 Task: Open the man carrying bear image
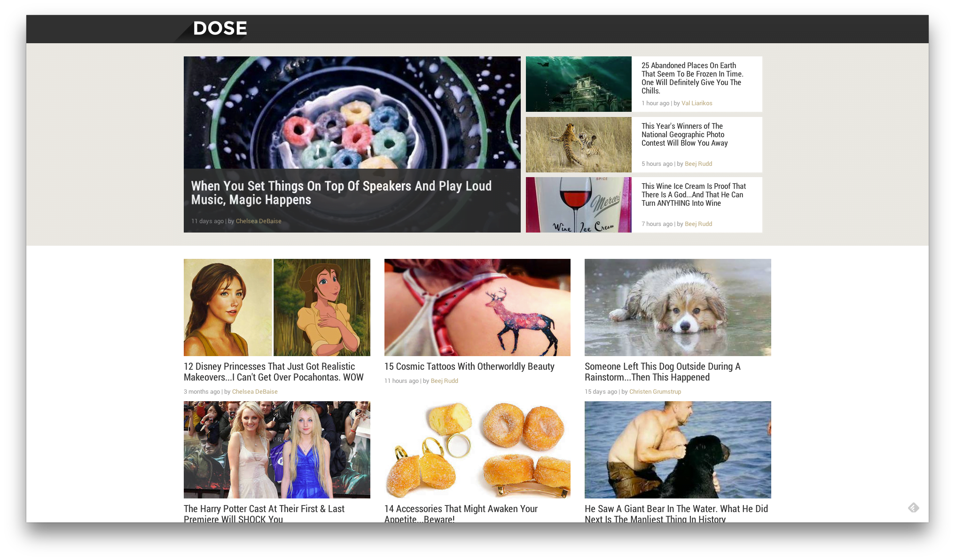pos(678,450)
